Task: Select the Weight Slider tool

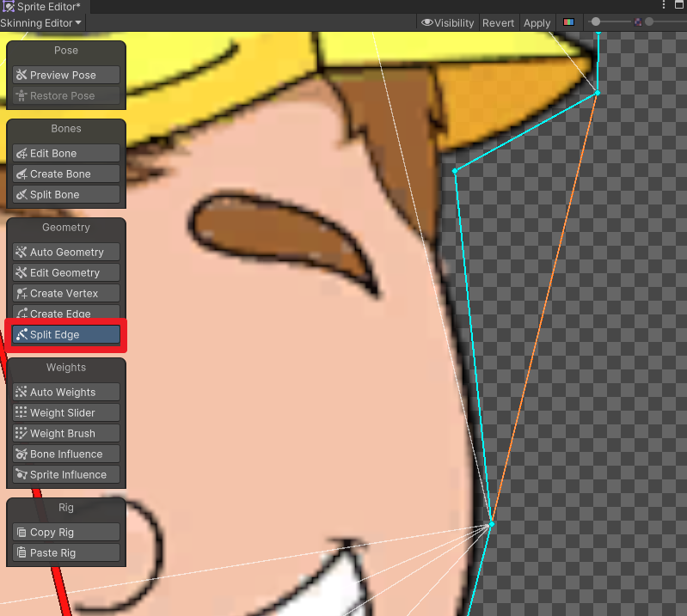Action: tap(66, 412)
